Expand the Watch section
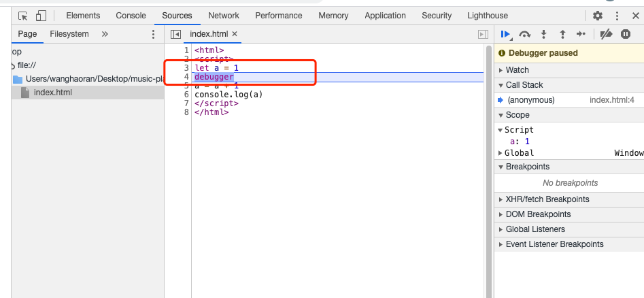This screenshot has width=644, height=298. pos(569,70)
